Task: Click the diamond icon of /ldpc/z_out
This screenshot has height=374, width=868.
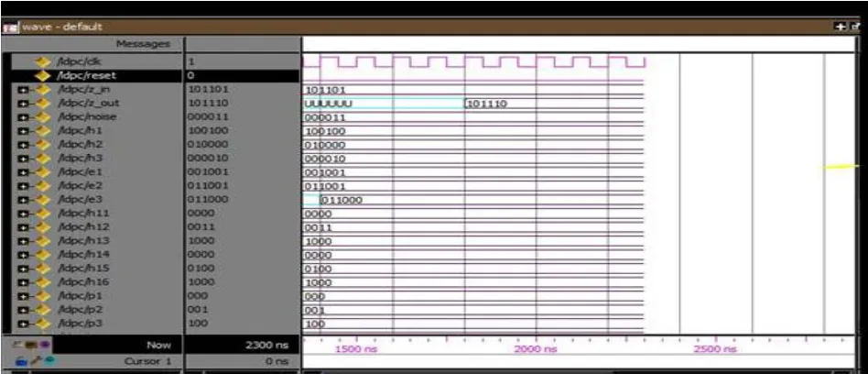Action: (43, 103)
